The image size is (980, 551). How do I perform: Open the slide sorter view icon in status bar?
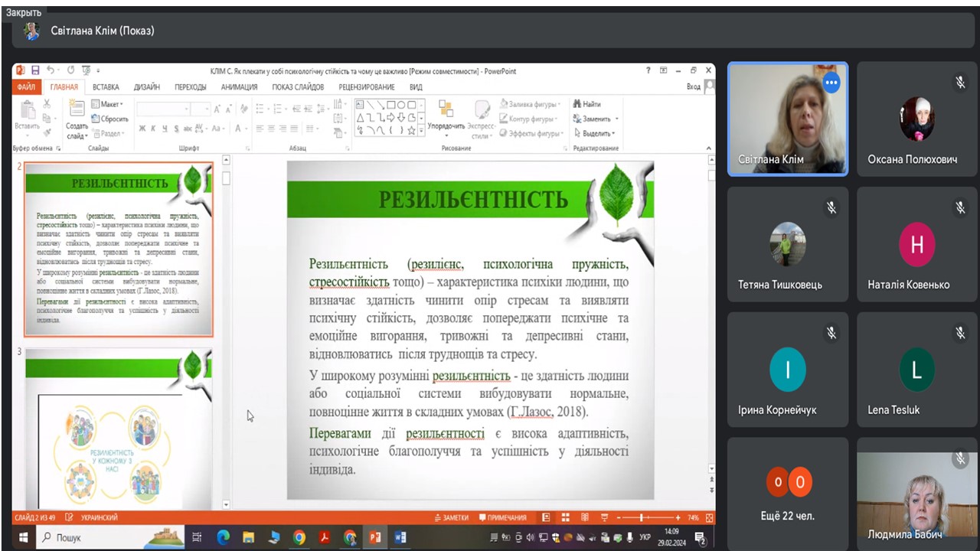pos(565,517)
